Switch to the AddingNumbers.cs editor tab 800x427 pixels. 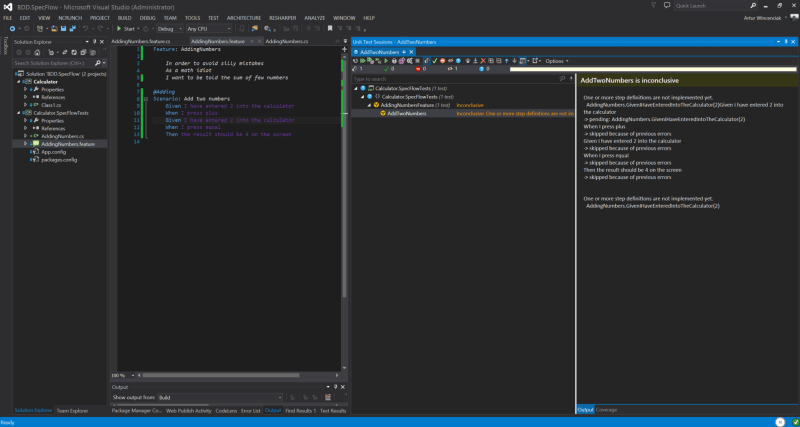coord(287,41)
